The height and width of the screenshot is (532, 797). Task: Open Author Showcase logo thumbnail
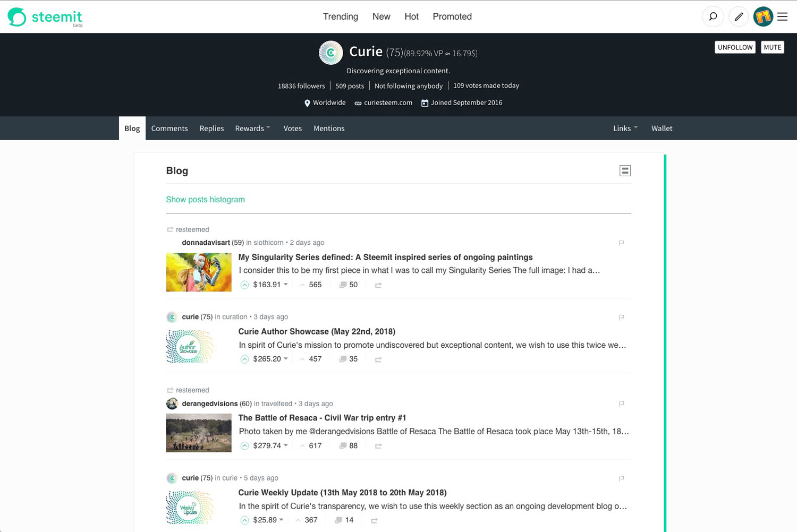[x=190, y=346]
